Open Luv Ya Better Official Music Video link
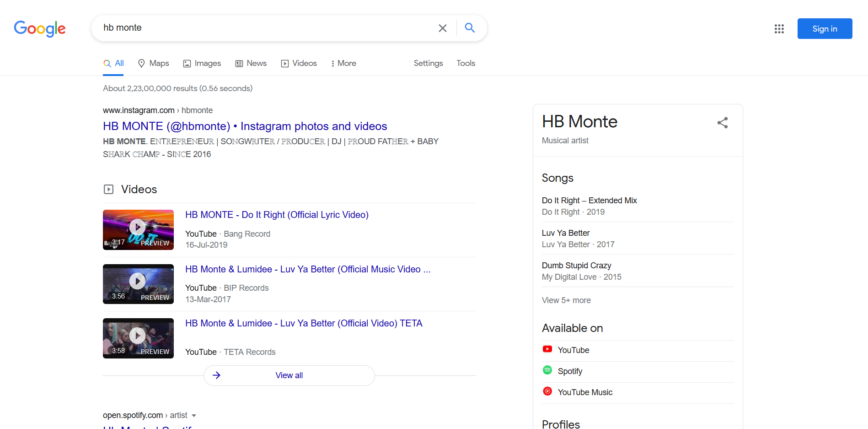Image resolution: width=868 pixels, height=429 pixels. [308, 269]
